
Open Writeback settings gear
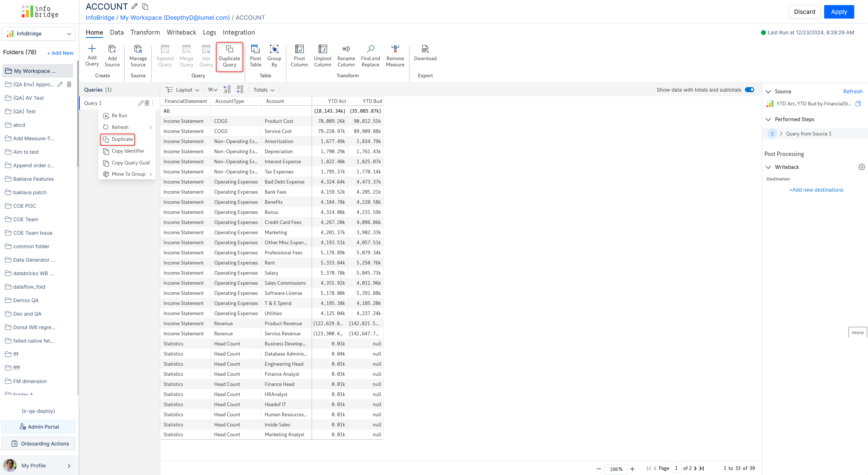[x=861, y=167]
